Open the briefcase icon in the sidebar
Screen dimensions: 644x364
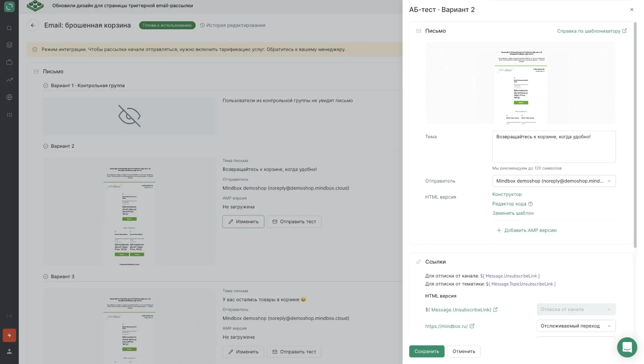tap(9, 62)
